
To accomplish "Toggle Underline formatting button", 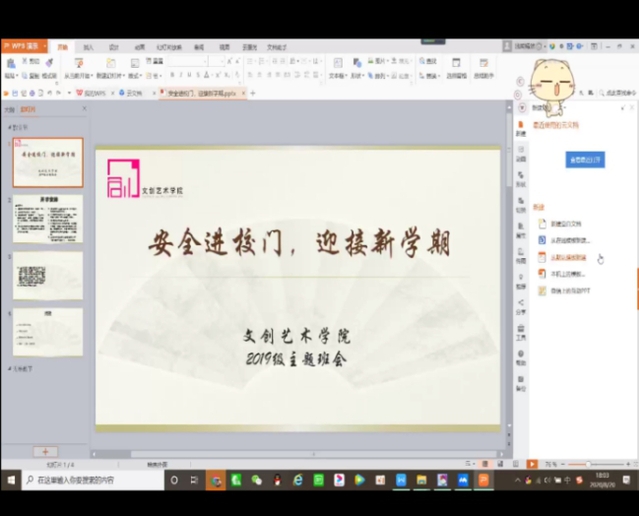I will [189, 75].
